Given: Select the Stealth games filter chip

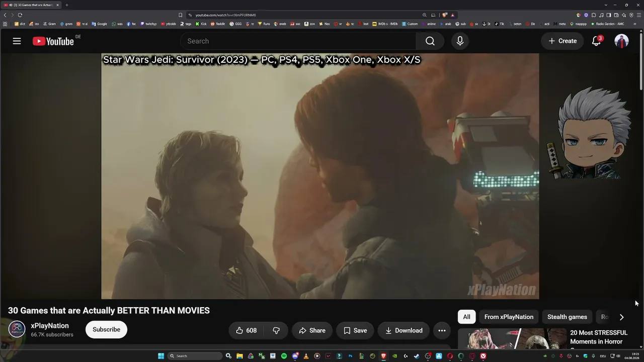Looking at the screenshot, I should tap(567, 317).
